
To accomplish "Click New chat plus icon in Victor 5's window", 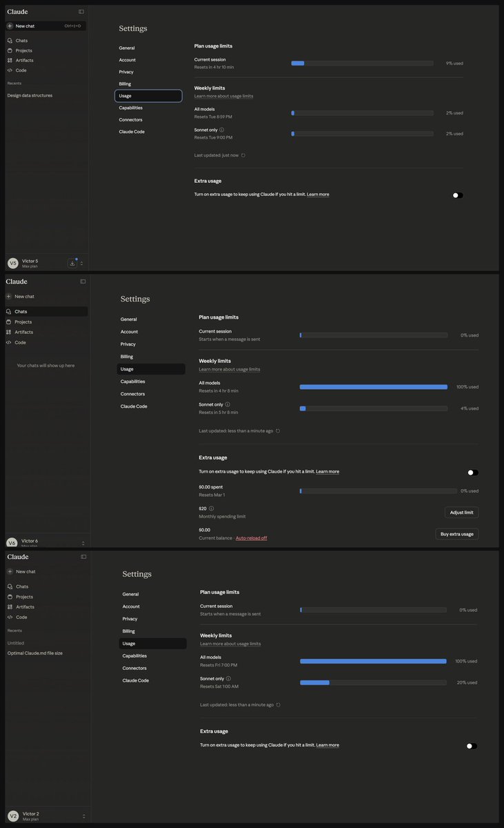I will (x=10, y=26).
